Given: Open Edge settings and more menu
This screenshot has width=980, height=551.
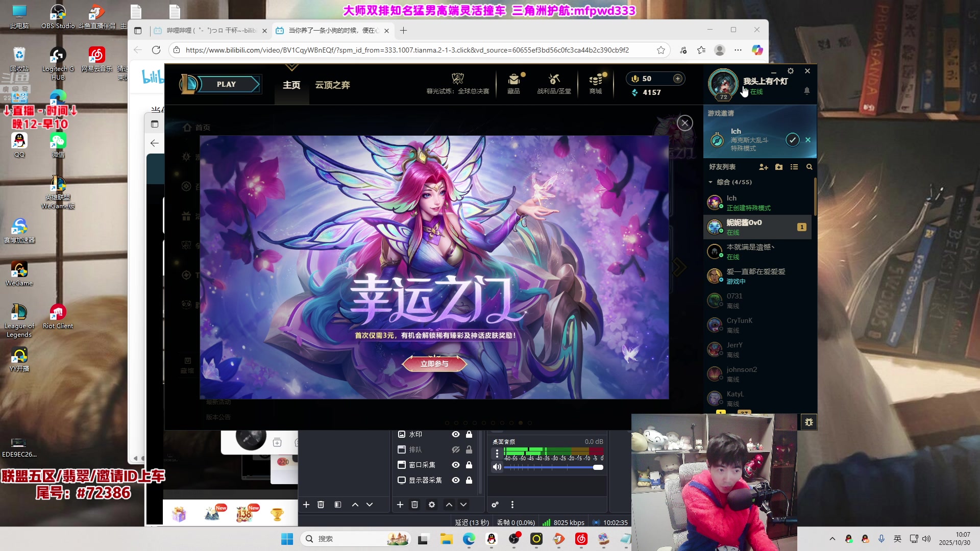Looking at the screenshot, I should pos(738,50).
